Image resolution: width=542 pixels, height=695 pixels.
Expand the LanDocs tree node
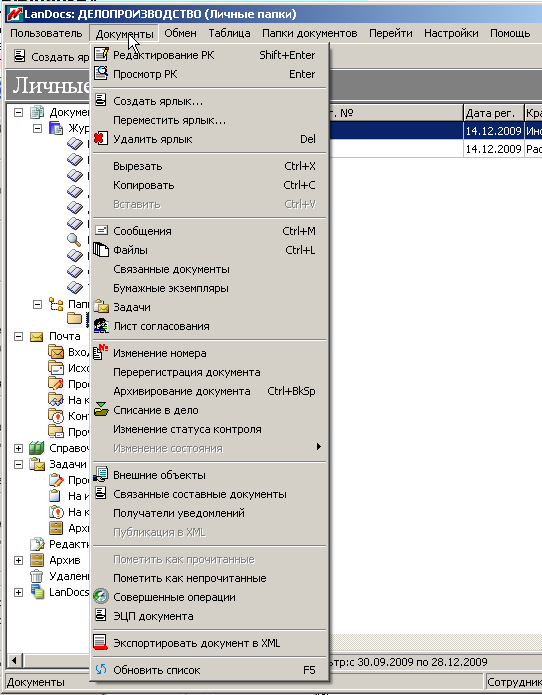[x=18, y=592]
